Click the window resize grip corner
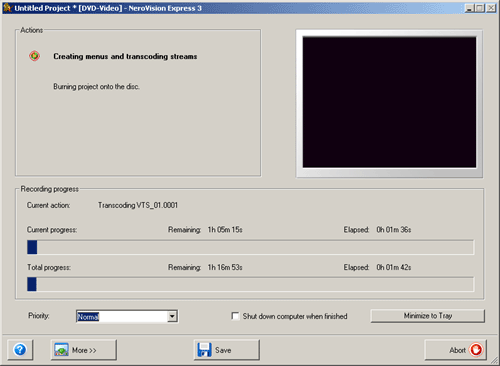The width and height of the screenshot is (500, 366). [x=494, y=360]
